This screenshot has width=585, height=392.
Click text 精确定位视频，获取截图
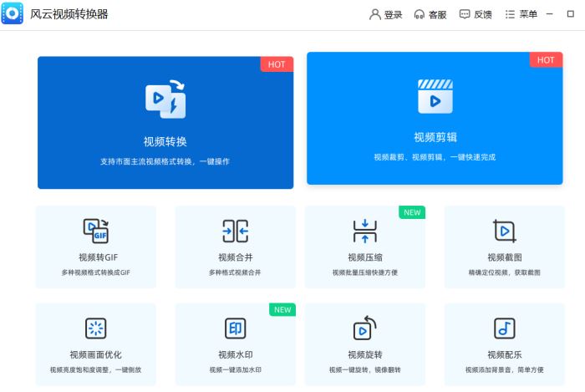click(505, 272)
